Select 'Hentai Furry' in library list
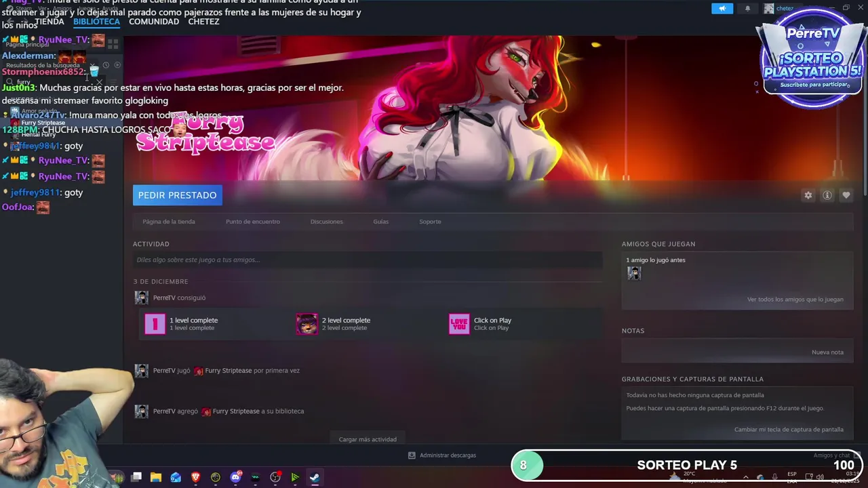 (x=39, y=134)
